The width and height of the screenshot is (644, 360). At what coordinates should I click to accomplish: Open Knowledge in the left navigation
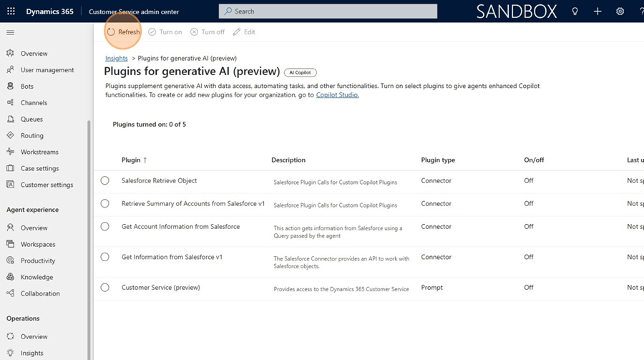point(36,278)
